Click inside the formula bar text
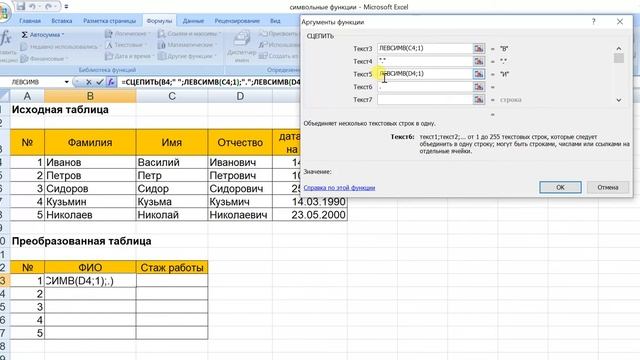640x360 pixels. [x=210, y=82]
